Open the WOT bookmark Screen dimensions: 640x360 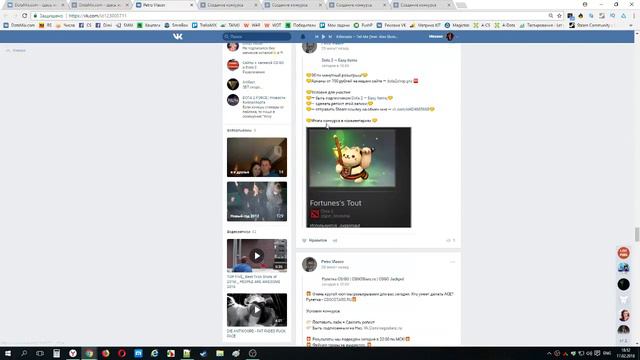tap(273, 25)
